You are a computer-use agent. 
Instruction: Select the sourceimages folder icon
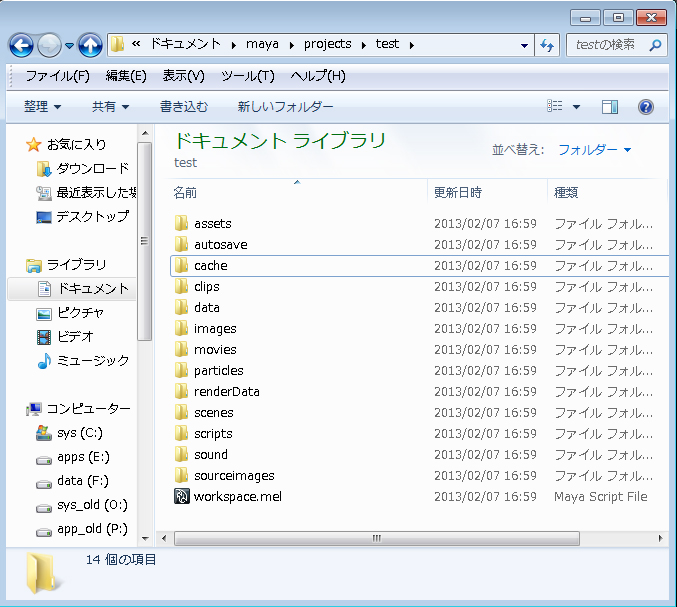tap(181, 475)
